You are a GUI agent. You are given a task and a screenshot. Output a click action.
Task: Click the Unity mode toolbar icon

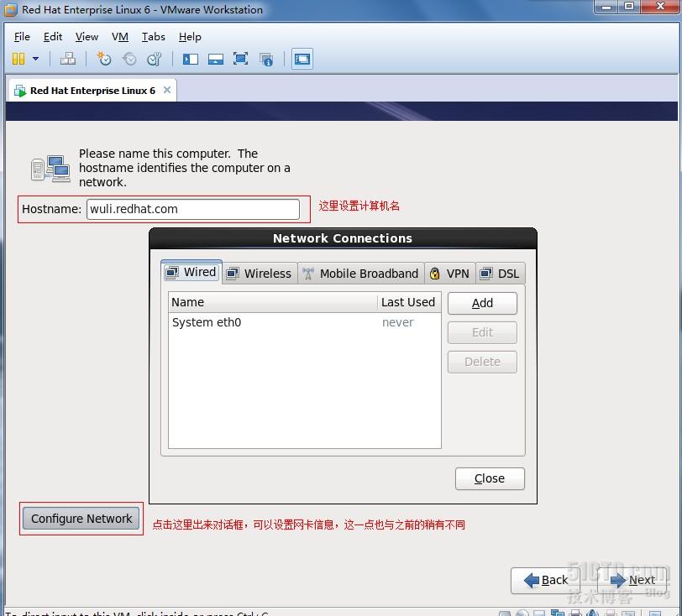point(265,59)
